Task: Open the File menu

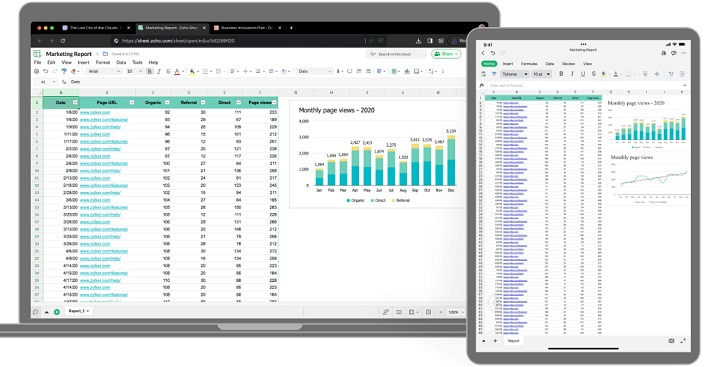Action: (x=38, y=62)
